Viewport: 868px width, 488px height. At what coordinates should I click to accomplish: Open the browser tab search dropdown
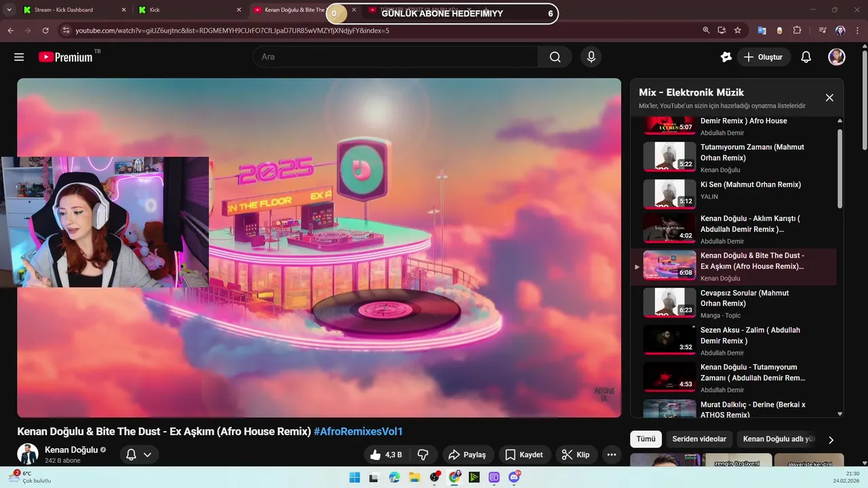click(9, 10)
